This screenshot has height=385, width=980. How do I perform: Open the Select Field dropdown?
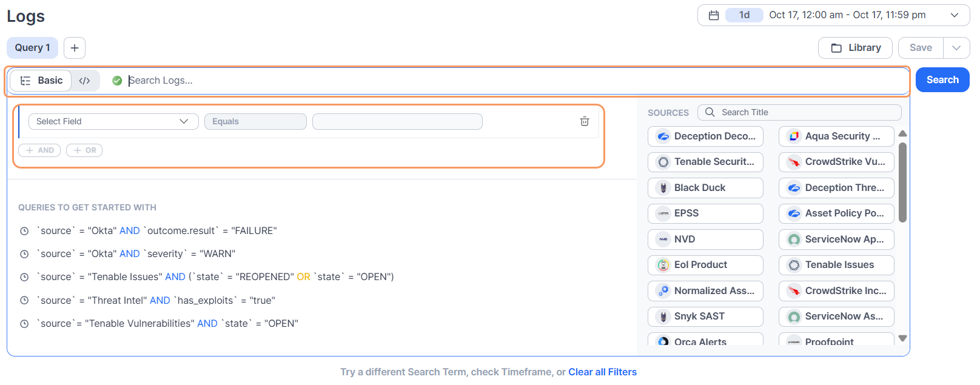[x=113, y=121]
